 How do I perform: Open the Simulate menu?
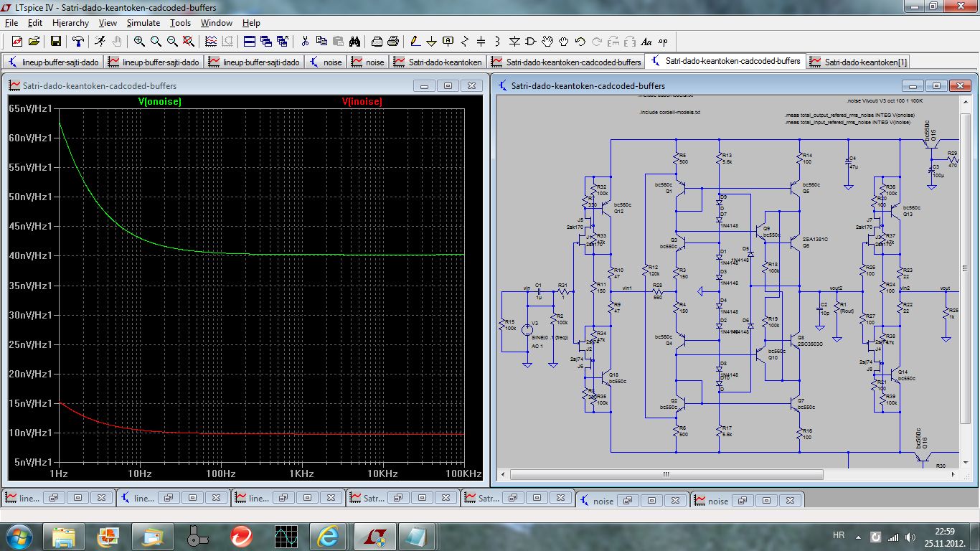143,23
